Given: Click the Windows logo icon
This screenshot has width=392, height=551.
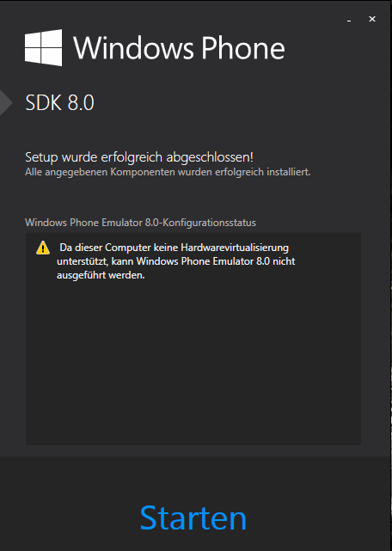Looking at the screenshot, I should point(43,48).
